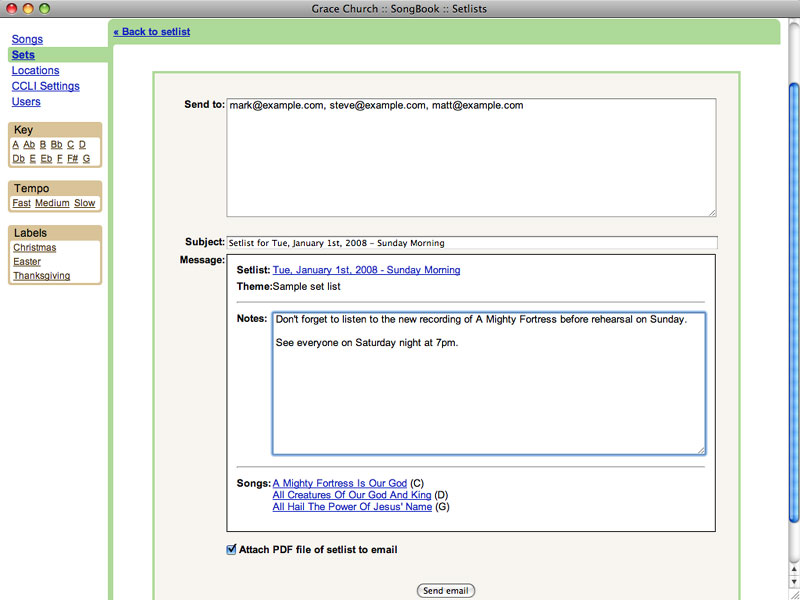800x600 pixels.
Task: Filter by key Eb
Action: pyautogui.click(x=46, y=159)
